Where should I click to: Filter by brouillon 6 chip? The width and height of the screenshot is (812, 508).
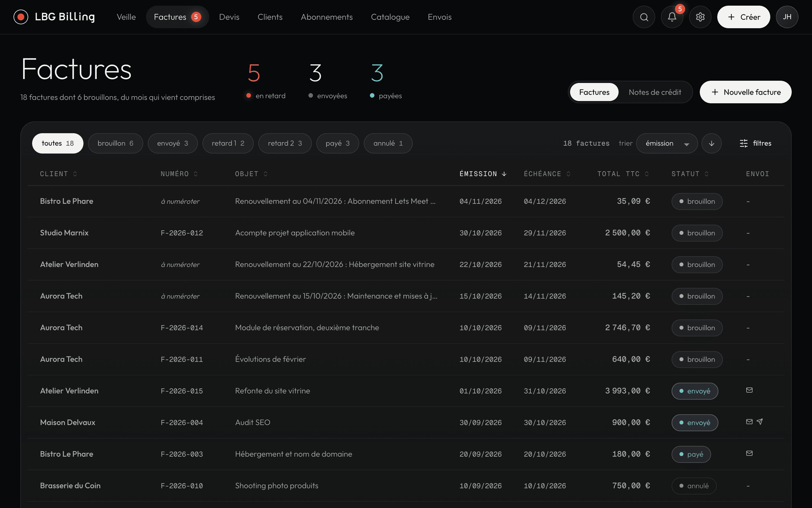click(x=115, y=143)
